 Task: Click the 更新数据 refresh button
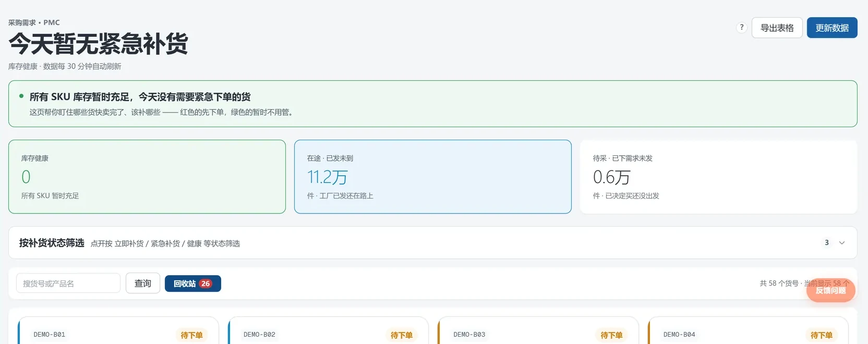point(832,28)
